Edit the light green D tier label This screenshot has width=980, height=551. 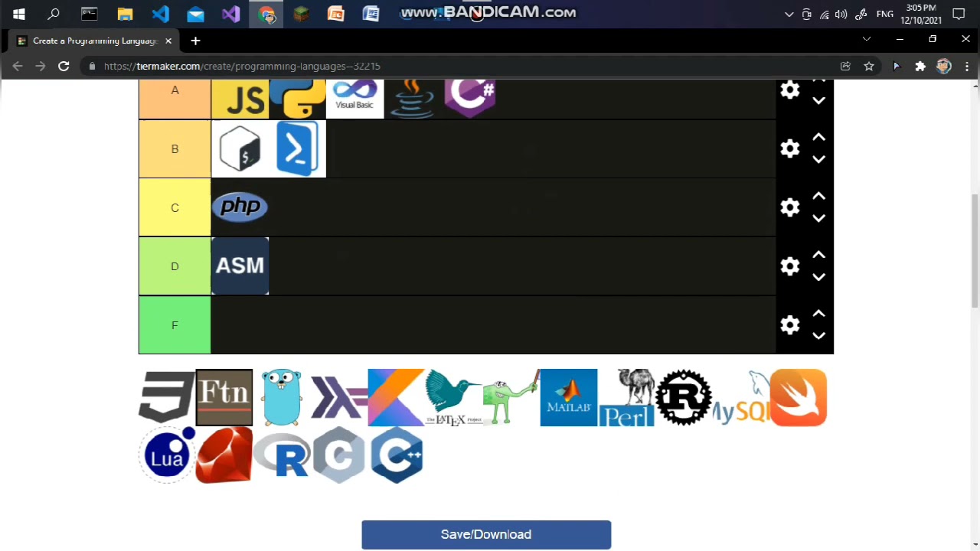pos(175,266)
